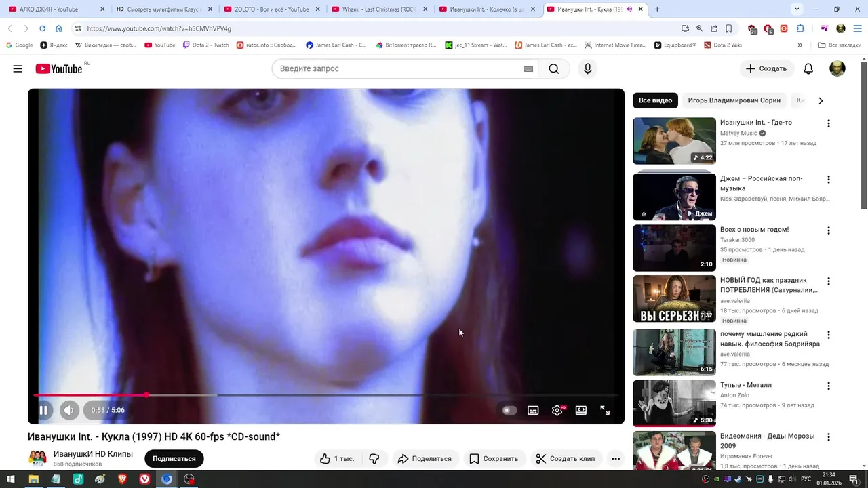Click Создать клип button
The width and height of the screenshot is (868, 488).
point(566,459)
